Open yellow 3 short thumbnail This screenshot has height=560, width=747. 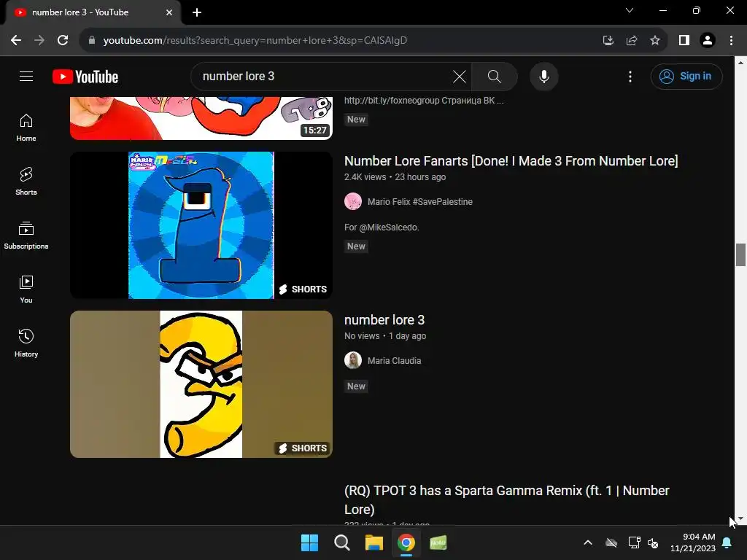[201, 384]
